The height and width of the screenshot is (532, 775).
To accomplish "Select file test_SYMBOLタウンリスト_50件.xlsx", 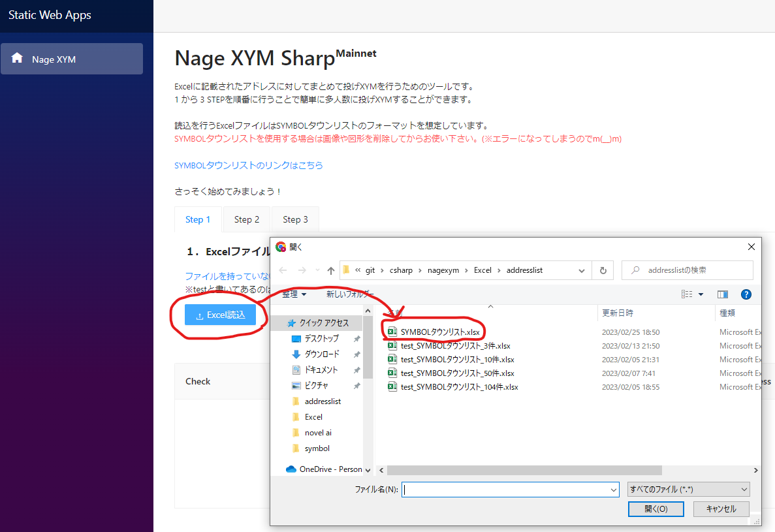I will point(457,373).
